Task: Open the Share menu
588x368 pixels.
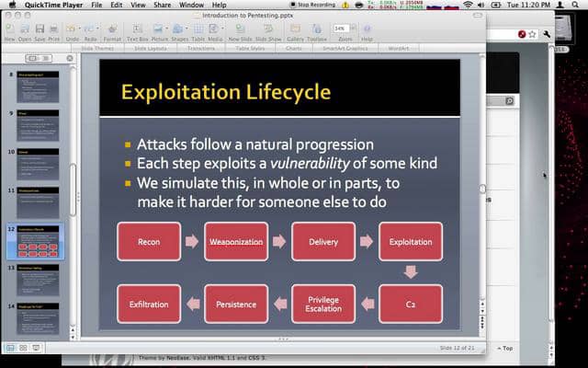Action: point(162,5)
